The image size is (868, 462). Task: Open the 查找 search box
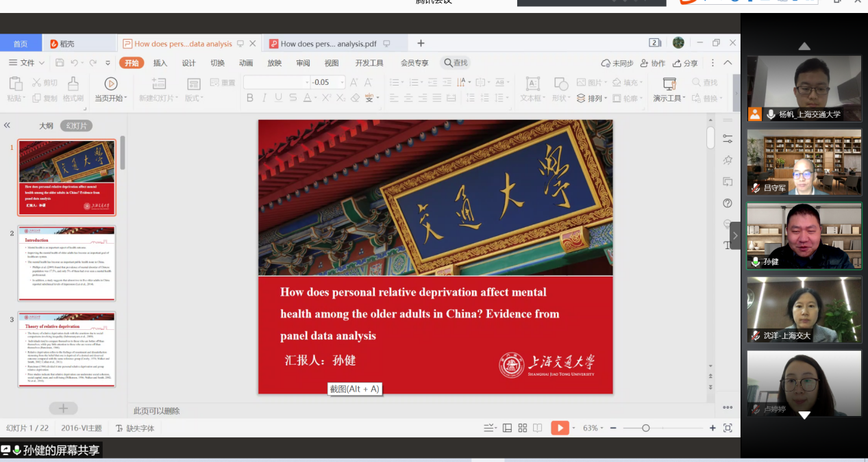[455, 63]
